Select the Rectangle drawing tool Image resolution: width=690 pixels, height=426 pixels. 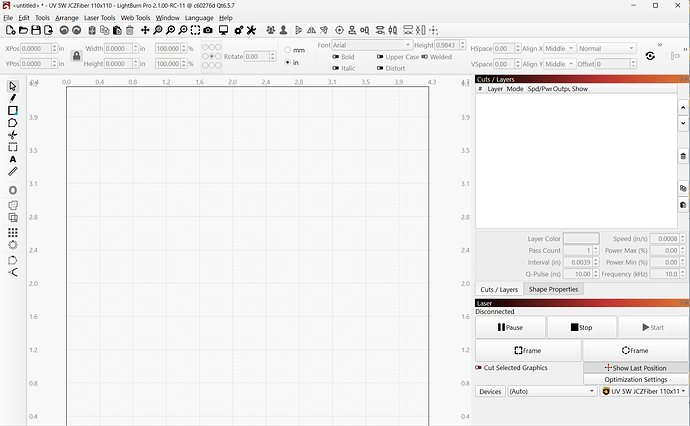click(13, 110)
